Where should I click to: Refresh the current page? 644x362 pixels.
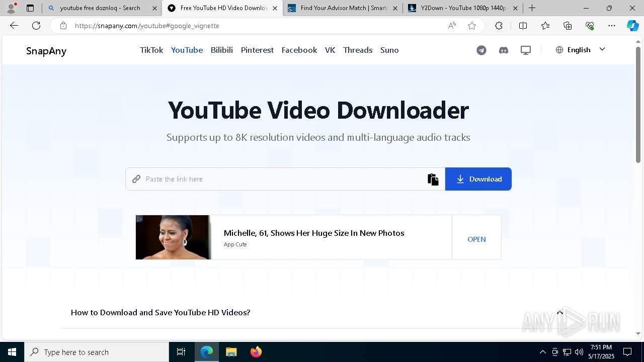click(x=36, y=26)
